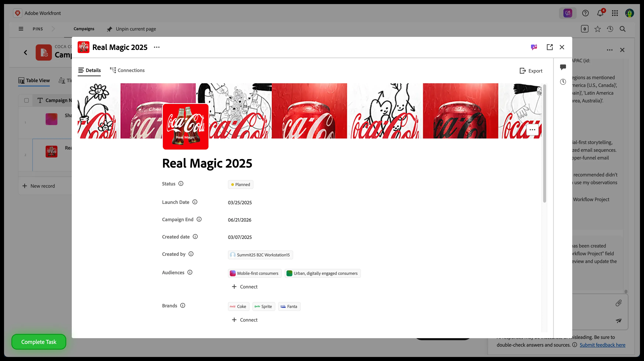Select the Table View tab
This screenshot has width=644, height=361.
pos(34,80)
